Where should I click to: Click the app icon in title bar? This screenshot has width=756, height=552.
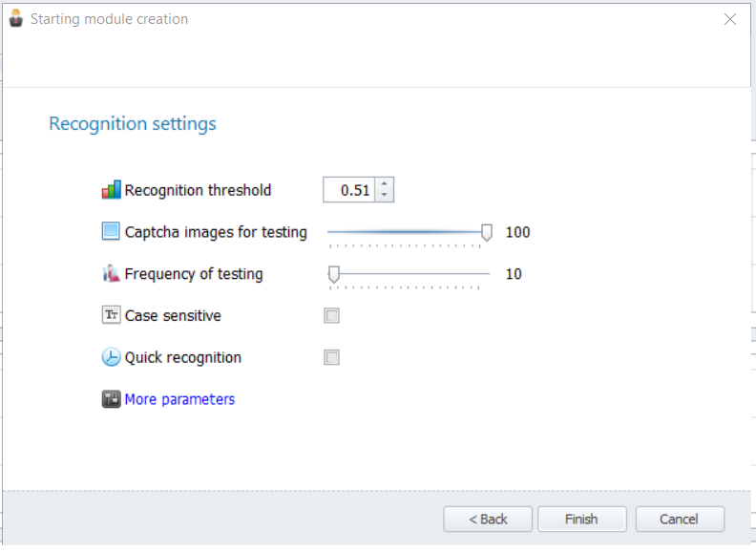(16, 18)
